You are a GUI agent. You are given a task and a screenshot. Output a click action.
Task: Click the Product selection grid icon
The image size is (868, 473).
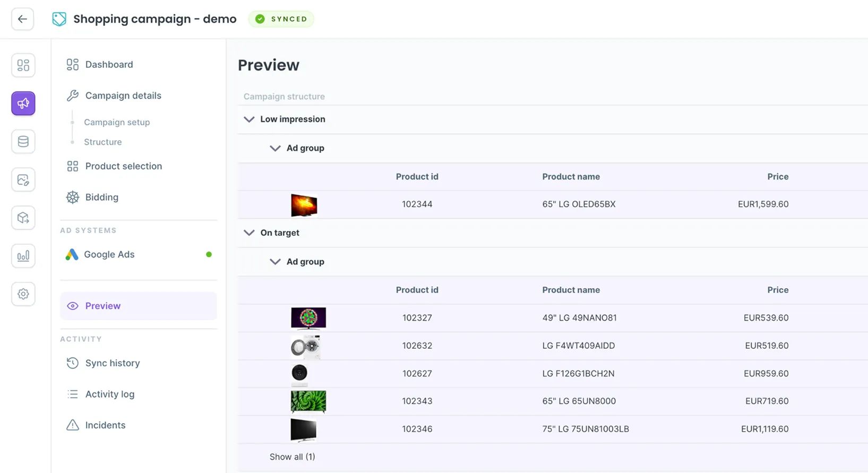(73, 166)
